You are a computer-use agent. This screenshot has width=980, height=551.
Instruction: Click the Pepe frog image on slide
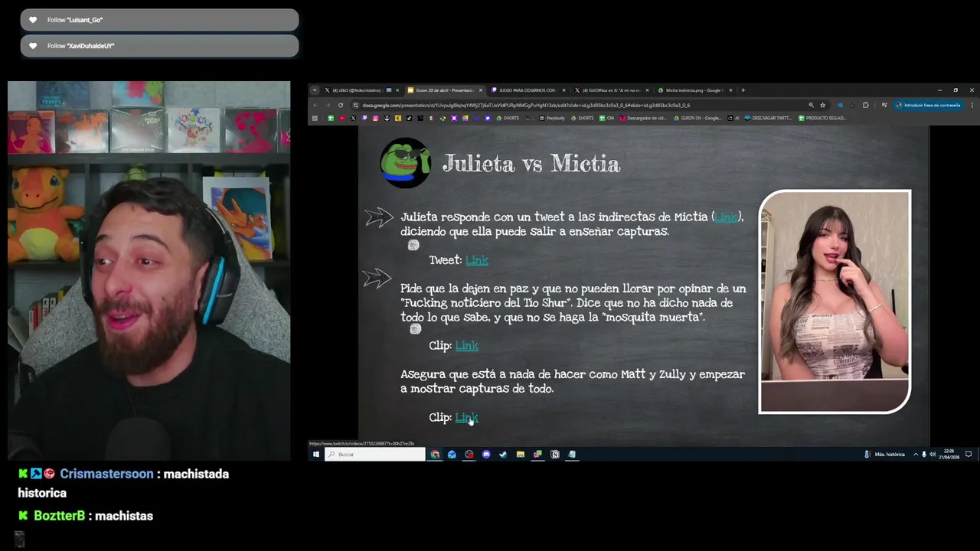[x=406, y=162]
